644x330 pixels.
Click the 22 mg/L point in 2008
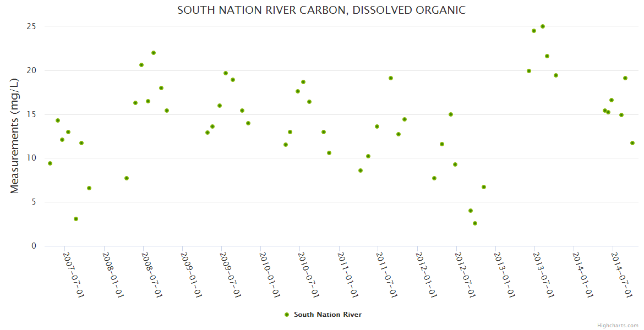[154, 53]
